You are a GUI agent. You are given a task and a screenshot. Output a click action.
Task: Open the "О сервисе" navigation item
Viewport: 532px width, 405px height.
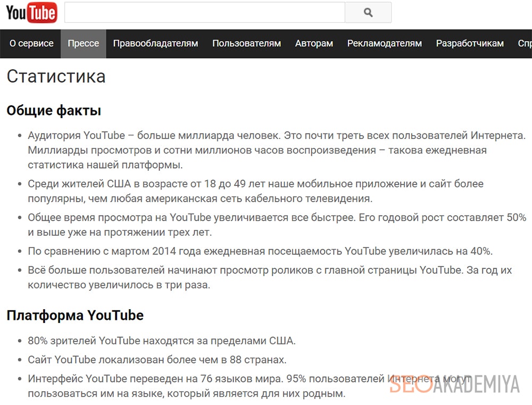31,44
